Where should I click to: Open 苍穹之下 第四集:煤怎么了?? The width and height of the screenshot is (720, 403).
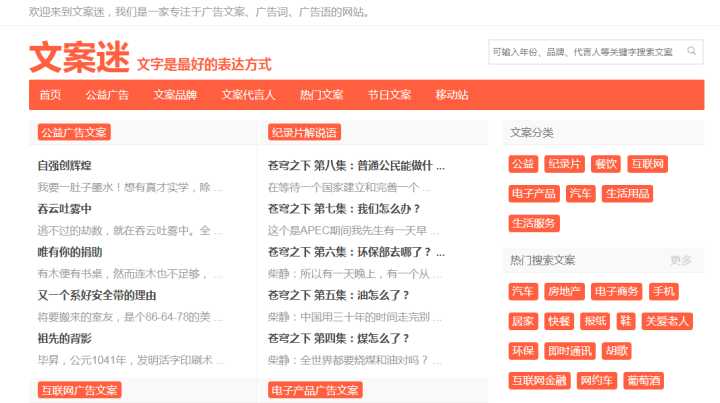pyautogui.click(x=338, y=339)
